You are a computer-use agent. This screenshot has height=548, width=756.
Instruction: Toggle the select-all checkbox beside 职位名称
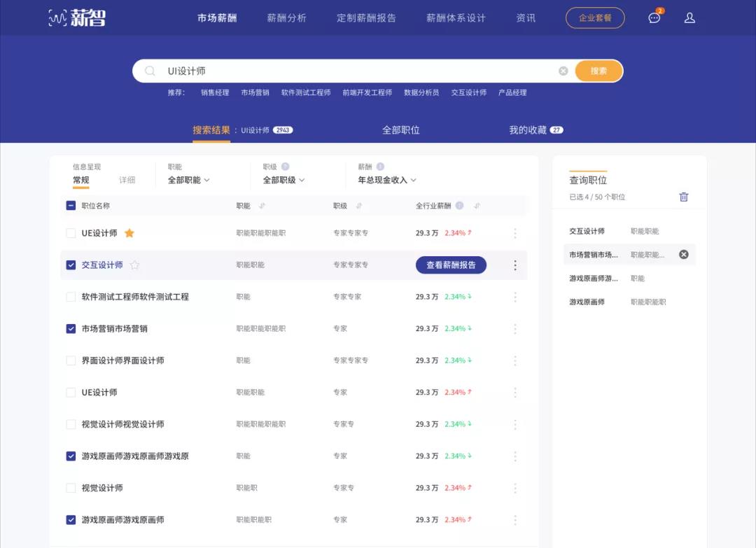[x=71, y=206]
